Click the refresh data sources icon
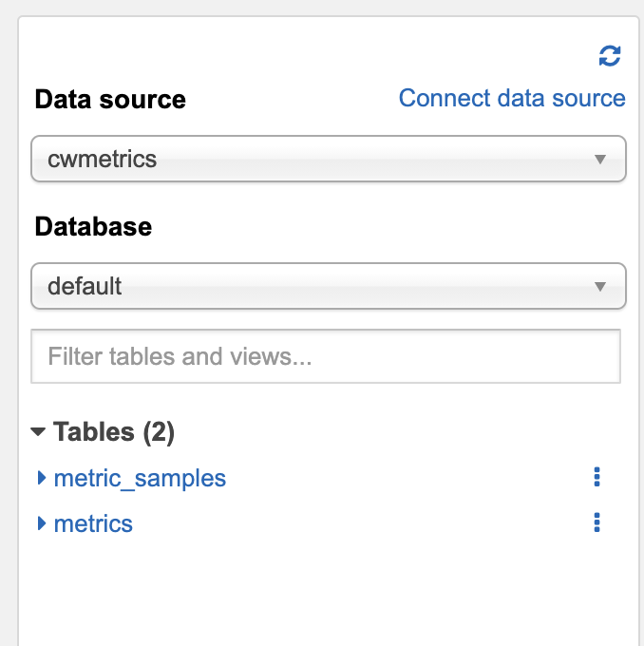 point(610,57)
